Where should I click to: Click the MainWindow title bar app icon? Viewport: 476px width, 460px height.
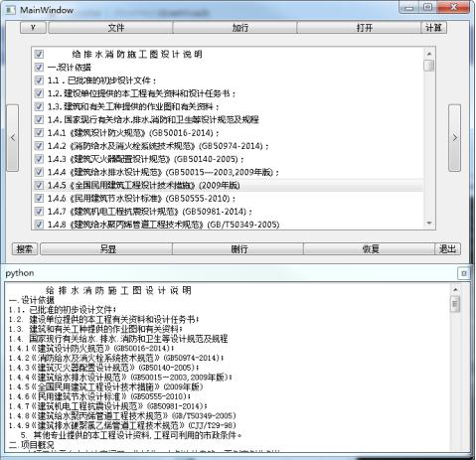coord(10,10)
